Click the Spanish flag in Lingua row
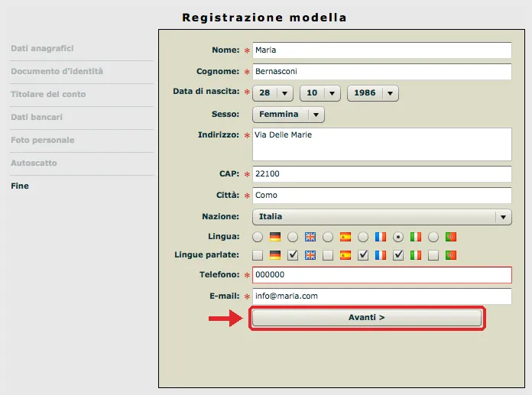Screen dimensions: 532x395 345,237
